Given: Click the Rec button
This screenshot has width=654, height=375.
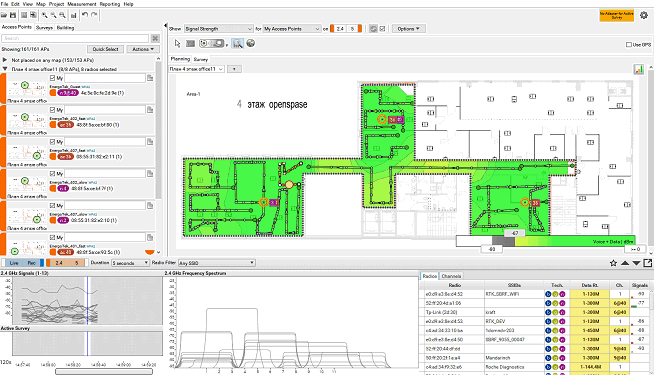Looking at the screenshot, I should click(x=32, y=263).
